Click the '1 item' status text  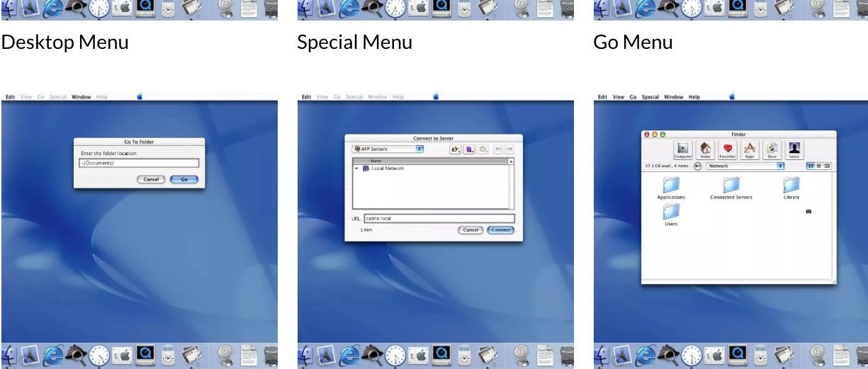(367, 230)
